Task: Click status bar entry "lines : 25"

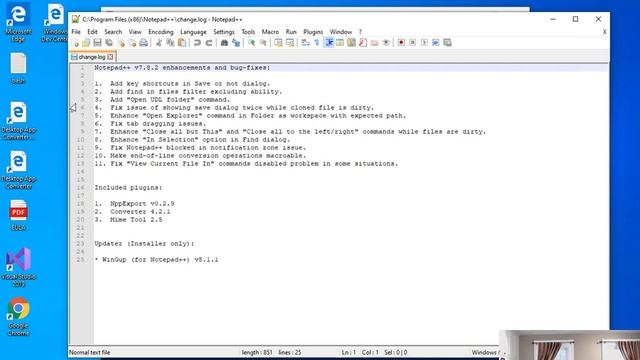Action: pyautogui.click(x=289, y=352)
